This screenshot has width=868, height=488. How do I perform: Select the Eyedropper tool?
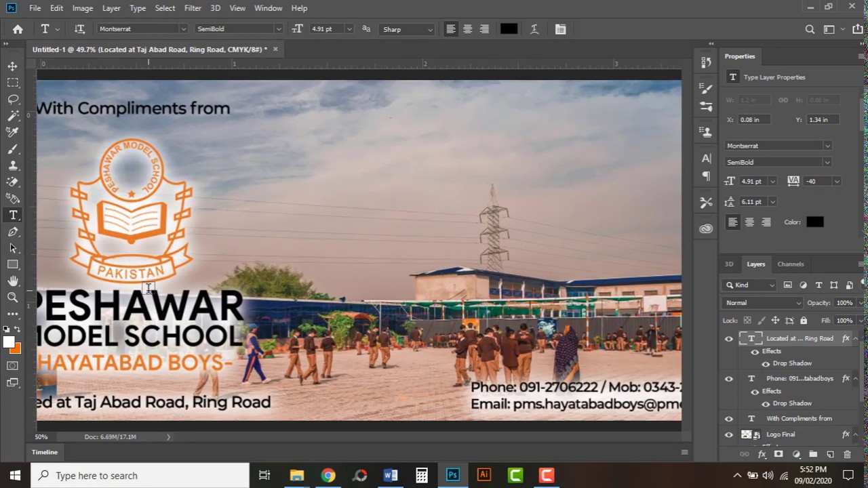(13, 132)
